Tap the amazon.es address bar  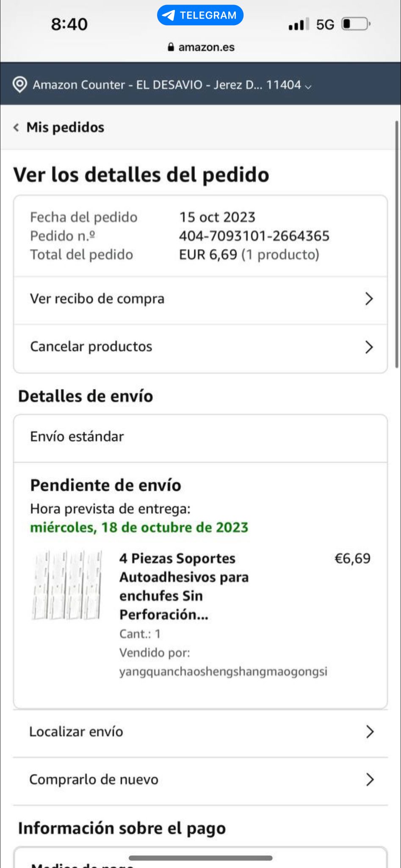tap(206, 47)
